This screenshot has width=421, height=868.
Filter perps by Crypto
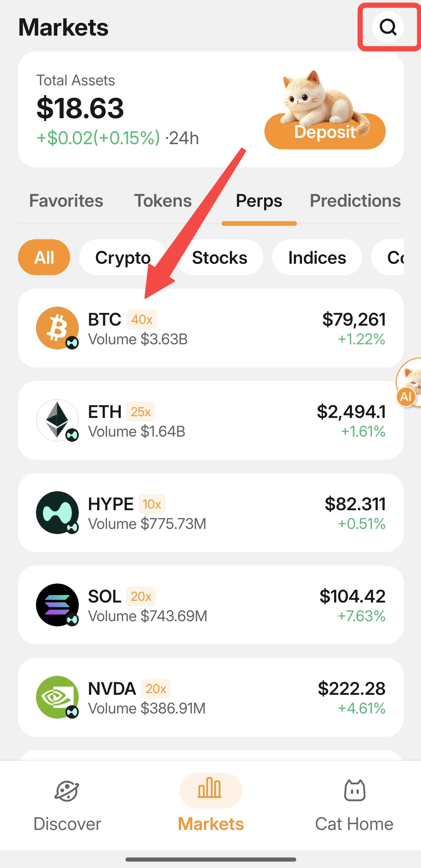click(x=123, y=257)
